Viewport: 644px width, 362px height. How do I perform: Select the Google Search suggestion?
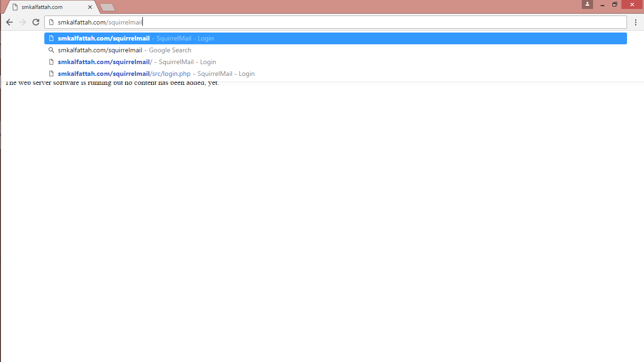tap(336, 50)
